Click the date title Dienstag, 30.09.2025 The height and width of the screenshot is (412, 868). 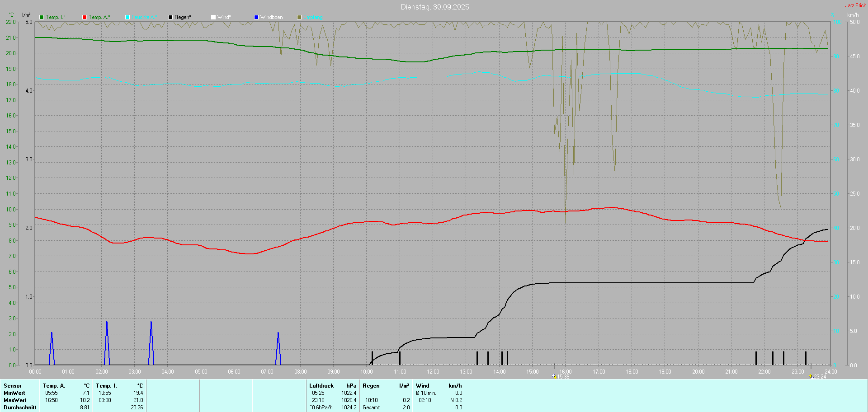pyautogui.click(x=434, y=7)
